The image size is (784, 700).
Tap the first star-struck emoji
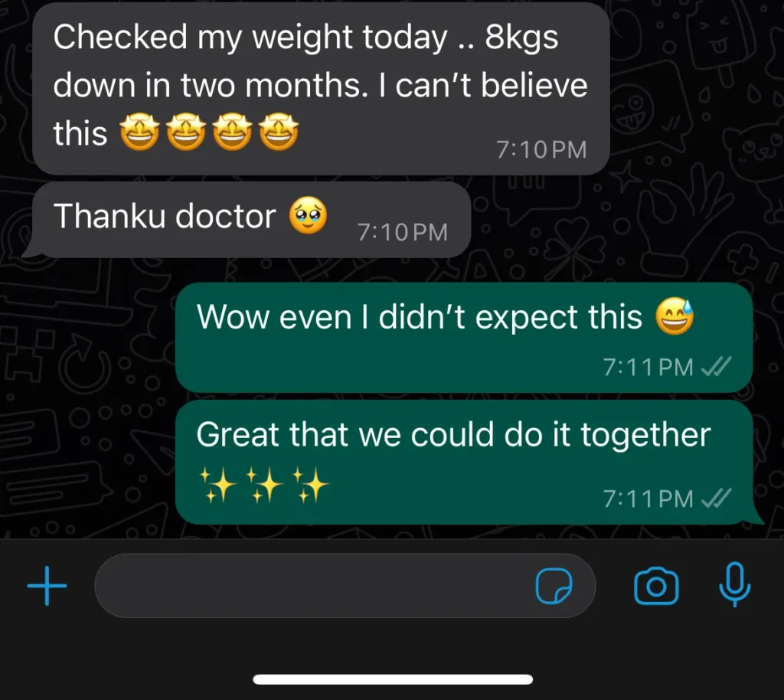point(139,132)
